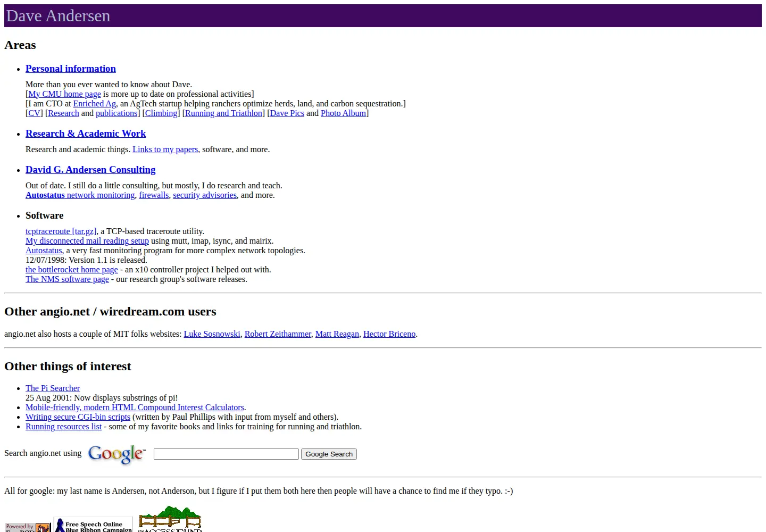The image size is (766, 532).
Task: Visit Luke Sosnowski's website link
Action: 212,334
